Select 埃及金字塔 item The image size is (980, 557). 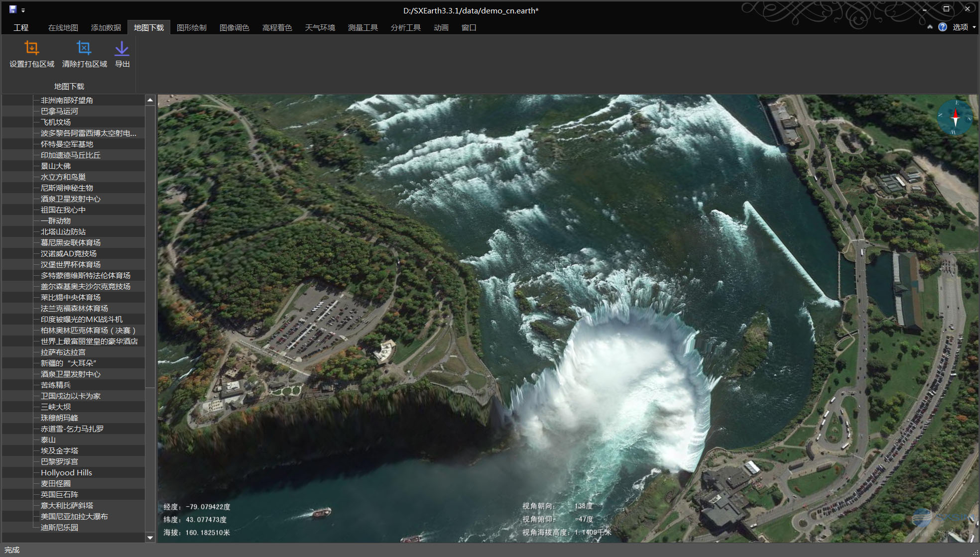pos(59,450)
